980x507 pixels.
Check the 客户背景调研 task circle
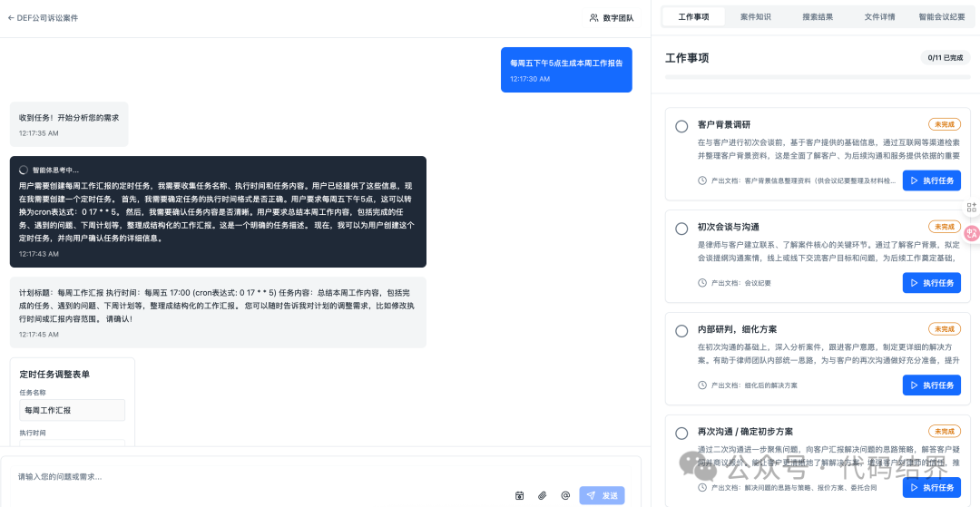pos(681,126)
